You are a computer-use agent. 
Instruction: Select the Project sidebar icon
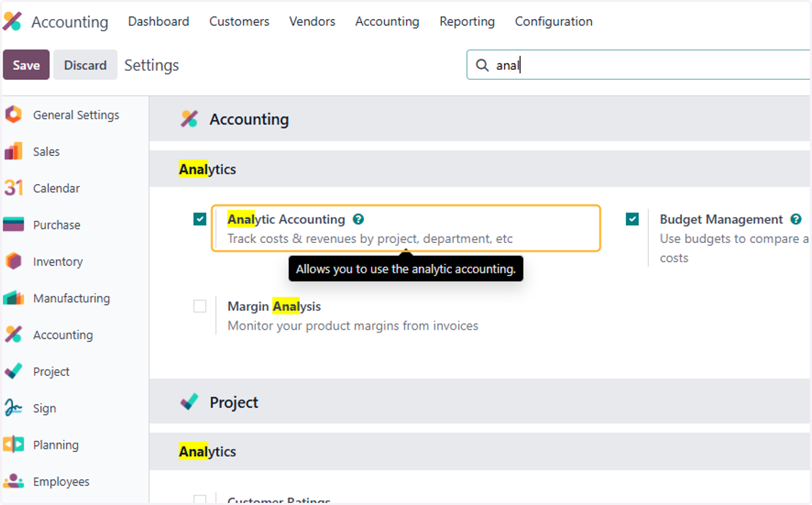(x=14, y=371)
